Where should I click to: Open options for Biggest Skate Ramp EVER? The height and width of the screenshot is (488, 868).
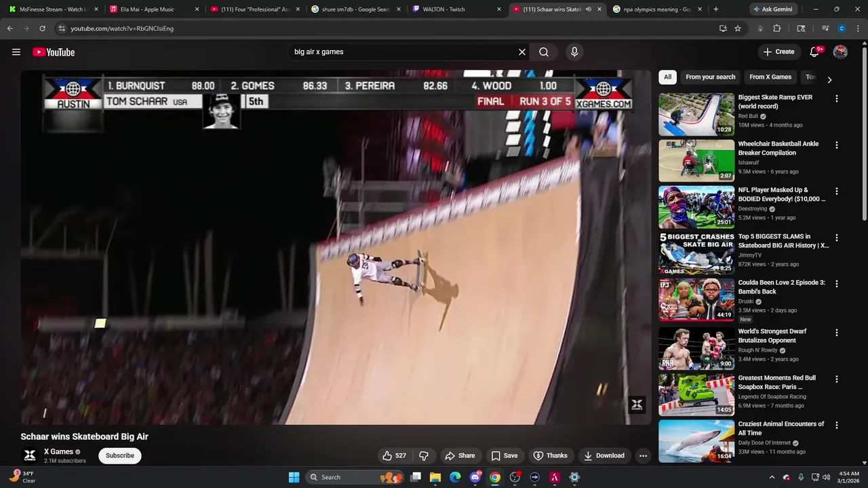click(x=836, y=98)
